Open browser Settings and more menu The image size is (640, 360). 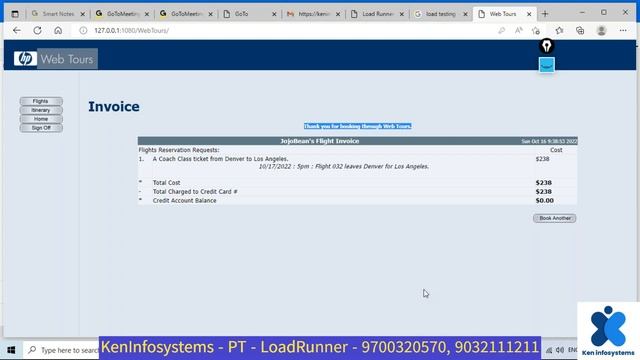[623, 31]
